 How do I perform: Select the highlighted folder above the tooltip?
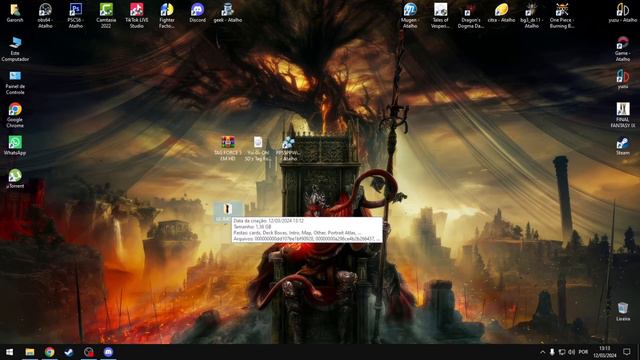pyautogui.click(x=228, y=212)
